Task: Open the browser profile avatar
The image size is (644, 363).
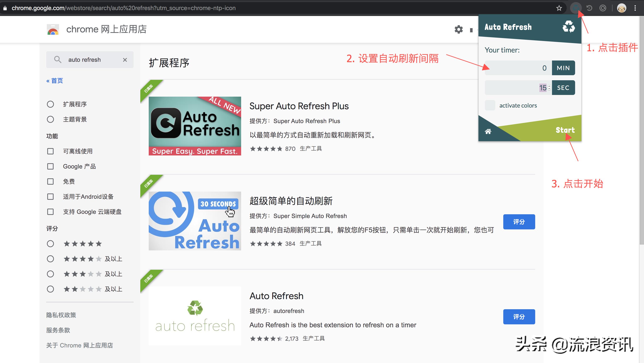Action: coord(622,8)
